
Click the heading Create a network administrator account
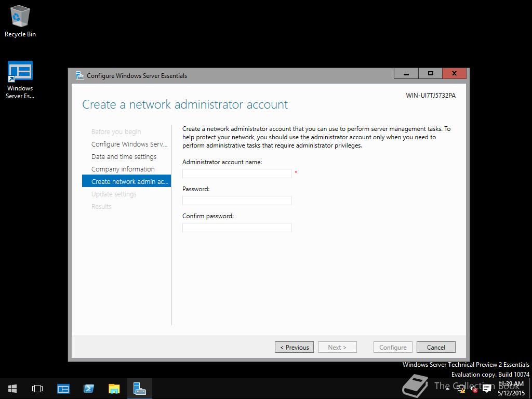pyautogui.click(x=185, y=104)
